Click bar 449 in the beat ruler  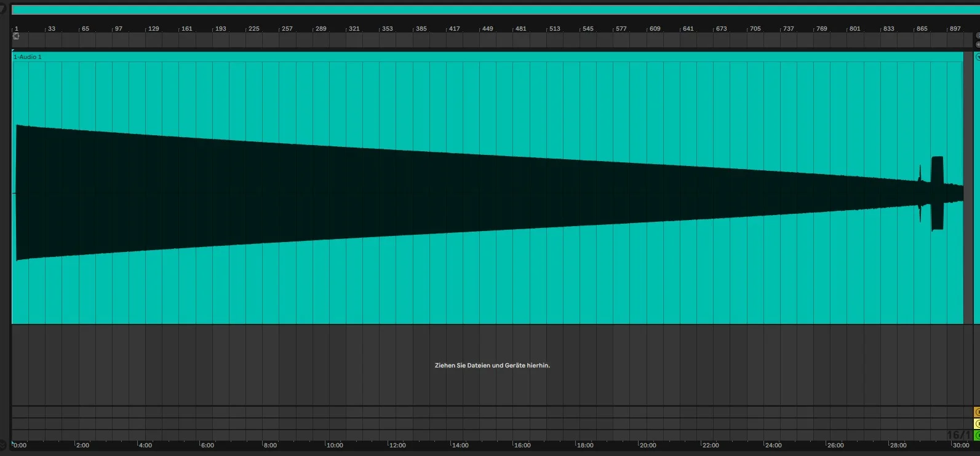[x=487, y=29]
